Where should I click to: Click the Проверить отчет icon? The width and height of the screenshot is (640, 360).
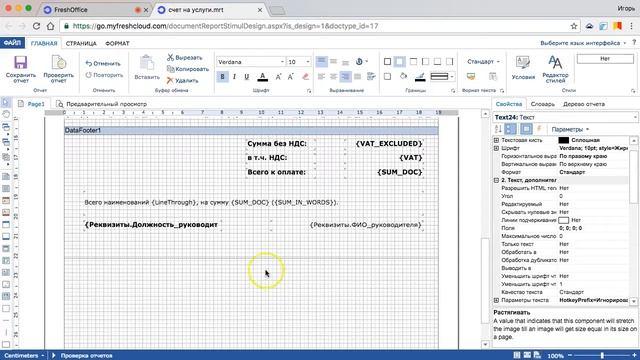(x=59, y=62)
